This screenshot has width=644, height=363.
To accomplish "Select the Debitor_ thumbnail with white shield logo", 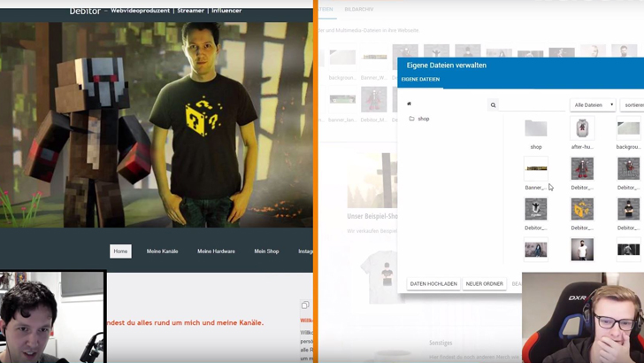I will [536, 208].
